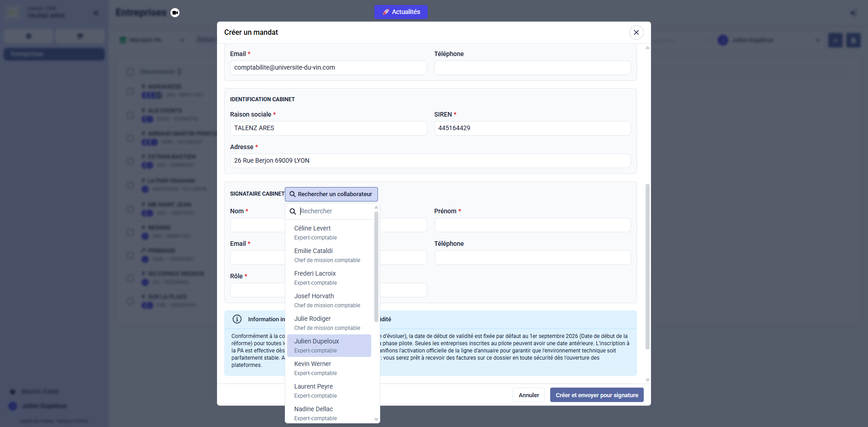Image resolution: width=868 pixels, height=427 pixels.
Task: Collapse the left sidebar with the arrow icon
Action: (96, 13)
